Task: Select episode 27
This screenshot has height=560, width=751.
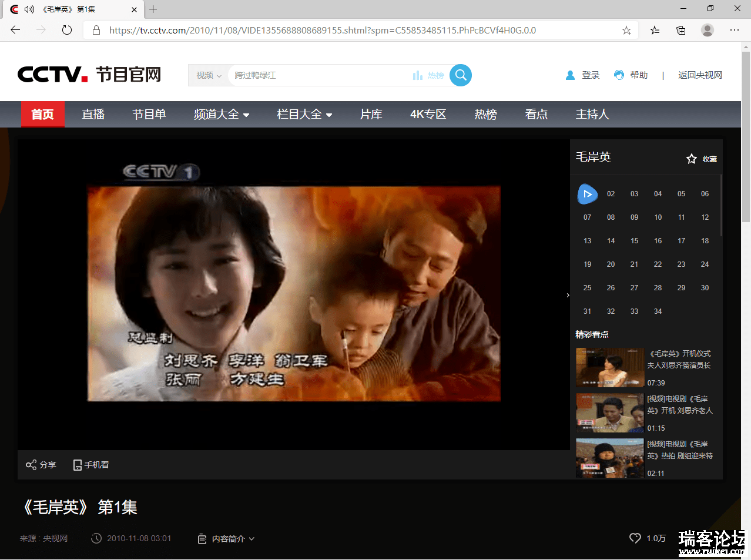Action: click(x=635, y=288)
